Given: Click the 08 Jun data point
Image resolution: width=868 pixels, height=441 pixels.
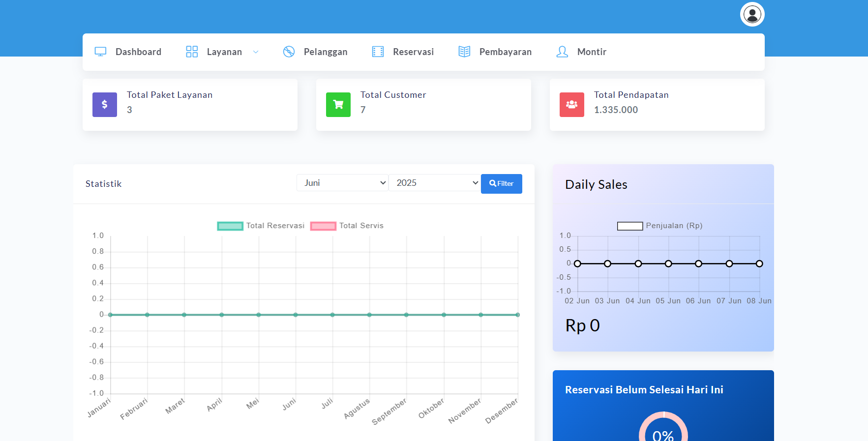Looking at the screenshot, I should click(759, 264).
